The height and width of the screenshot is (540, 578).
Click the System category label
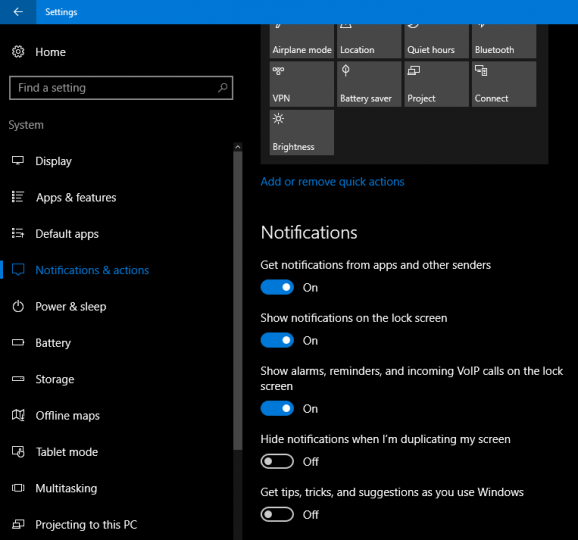pyautogui.click(x=26, y=125)
